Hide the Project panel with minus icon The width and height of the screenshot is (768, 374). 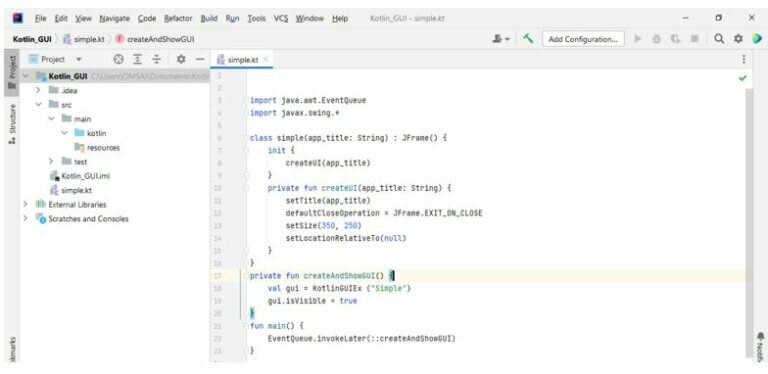tap(200, 59)
